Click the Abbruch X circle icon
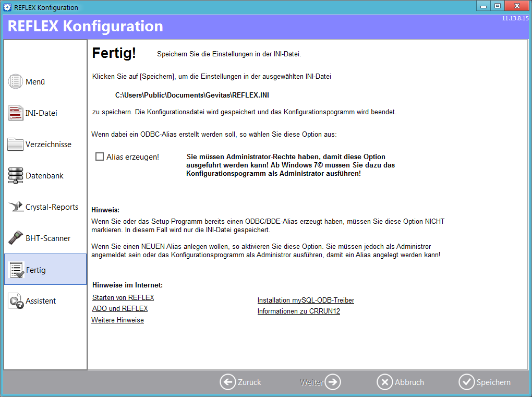Image resolution: width=532 pixels, height=397 pixels. tap(385, 382)
